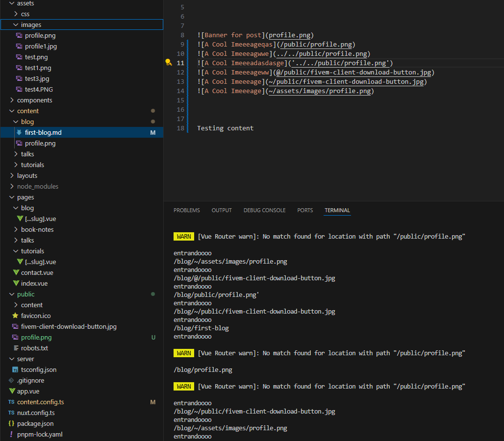This screenshot has width=504, height=441.
Task: Switch to the OUTPUT tab
Action: (x=222, y=210)
